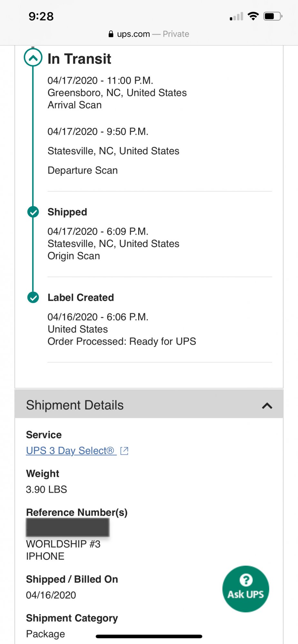
Task: Tap the Shipped milestone heading
Action: (67, 212)
